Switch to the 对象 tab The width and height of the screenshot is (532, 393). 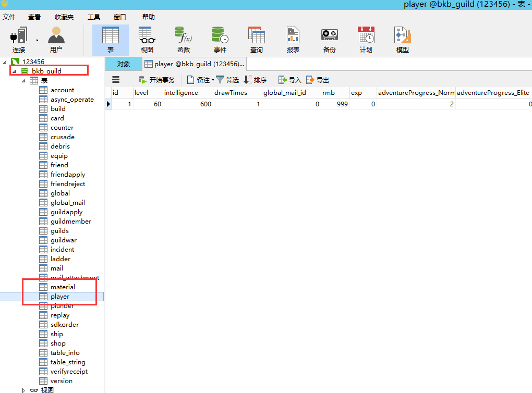[124, 64]
